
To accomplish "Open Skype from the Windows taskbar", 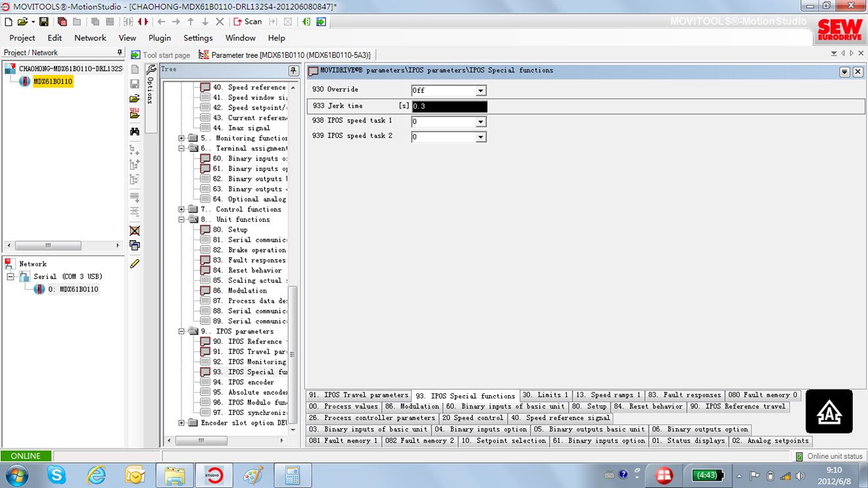I will tap(57, 475).
